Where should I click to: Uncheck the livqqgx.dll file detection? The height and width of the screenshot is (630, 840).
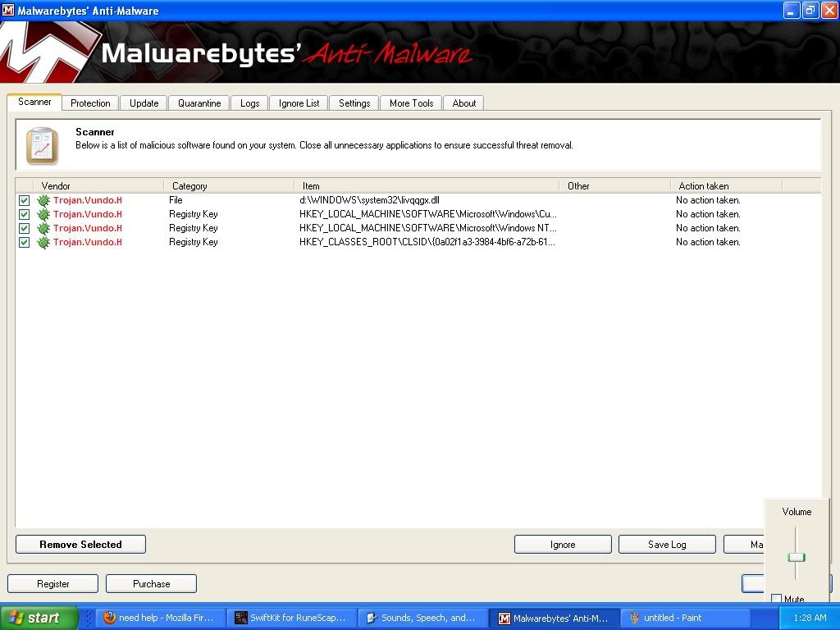[24, 200]
